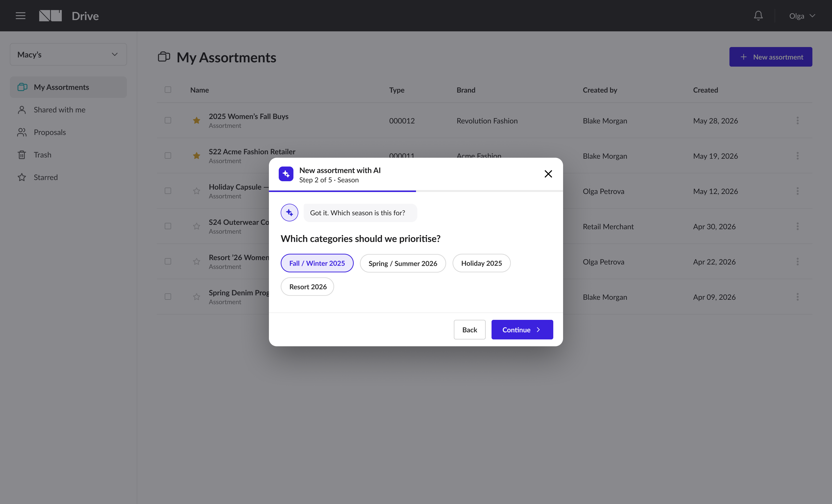Click the Back button in dialog

click(x=470, y=330)
